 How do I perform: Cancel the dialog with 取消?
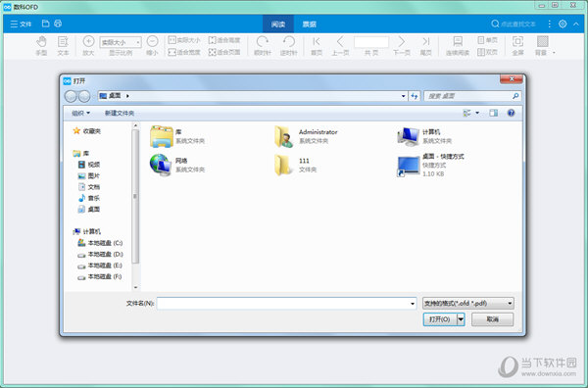point(492,319)
